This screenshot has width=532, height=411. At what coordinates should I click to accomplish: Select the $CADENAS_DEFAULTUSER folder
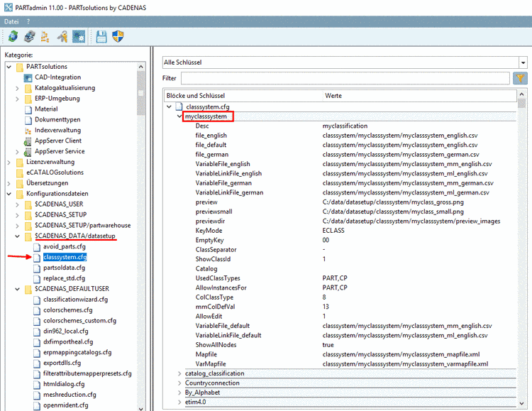(x=72, y=289)
